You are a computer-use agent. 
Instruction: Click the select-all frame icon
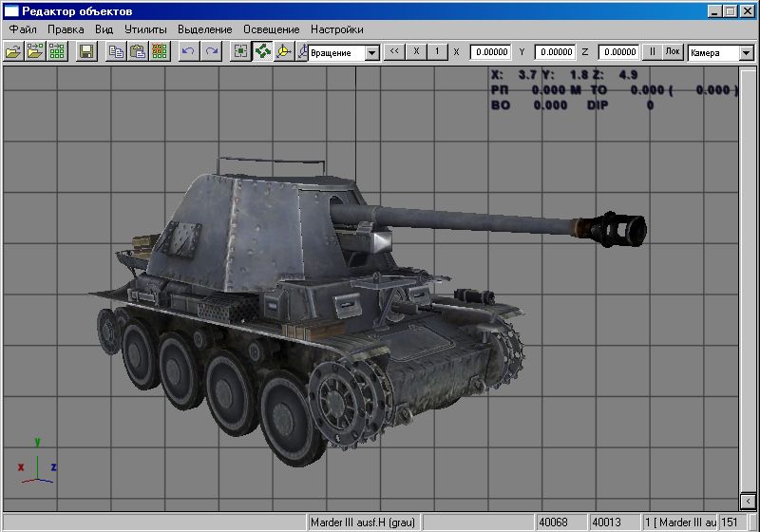[x=240, y=51]
